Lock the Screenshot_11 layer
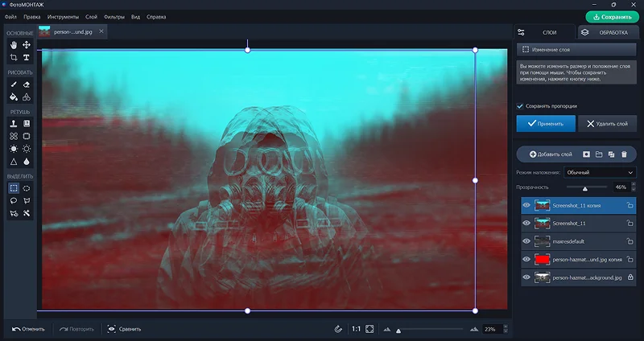 point(630,224)
